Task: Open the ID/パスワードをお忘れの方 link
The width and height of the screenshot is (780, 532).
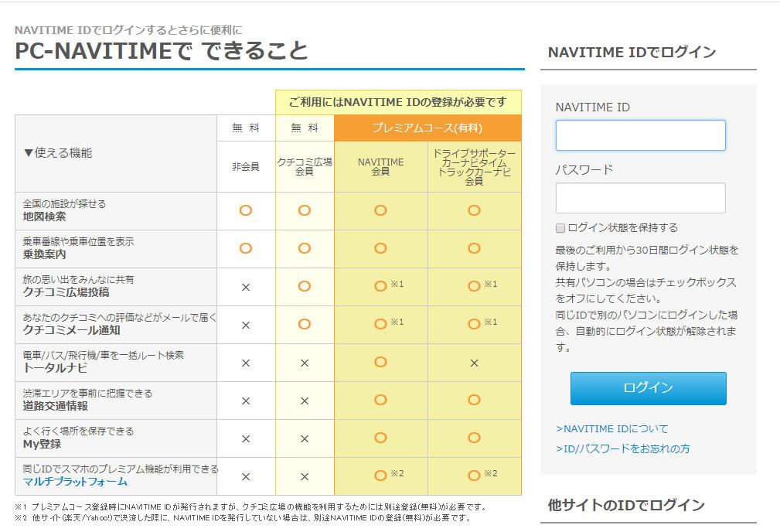Action: 622,448
